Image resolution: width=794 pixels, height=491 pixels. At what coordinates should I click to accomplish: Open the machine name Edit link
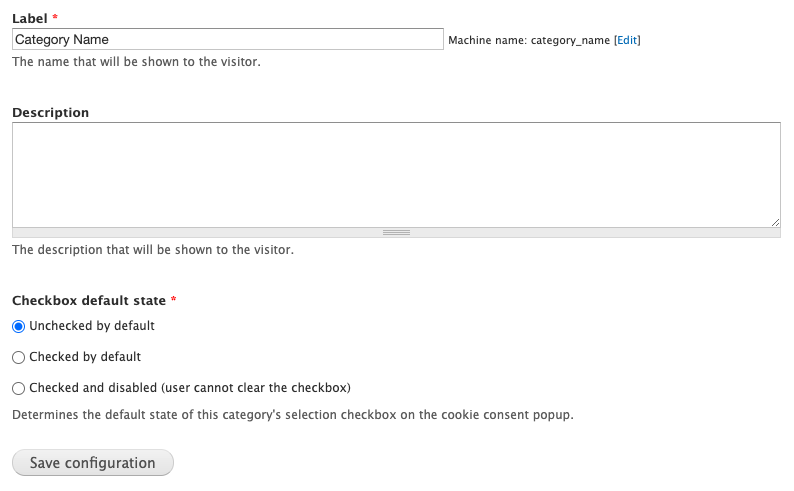point(627,40)
